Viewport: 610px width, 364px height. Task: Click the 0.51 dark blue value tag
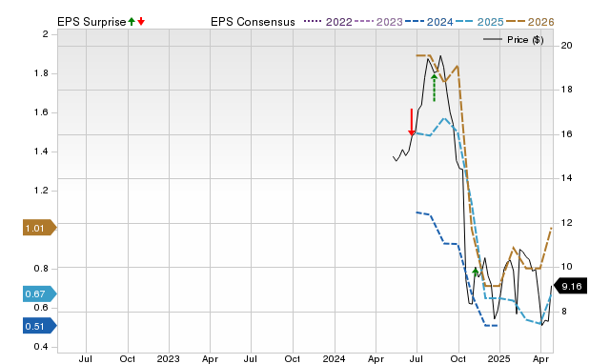40,326
